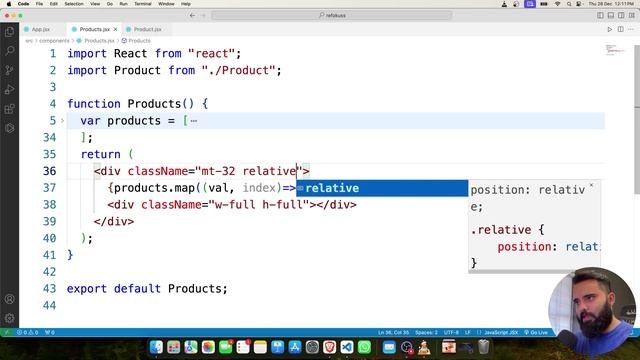The height and width of the screenshot is (360, 640).
Task: Go back with the left arrow
Action: click(x=192, y=16)
